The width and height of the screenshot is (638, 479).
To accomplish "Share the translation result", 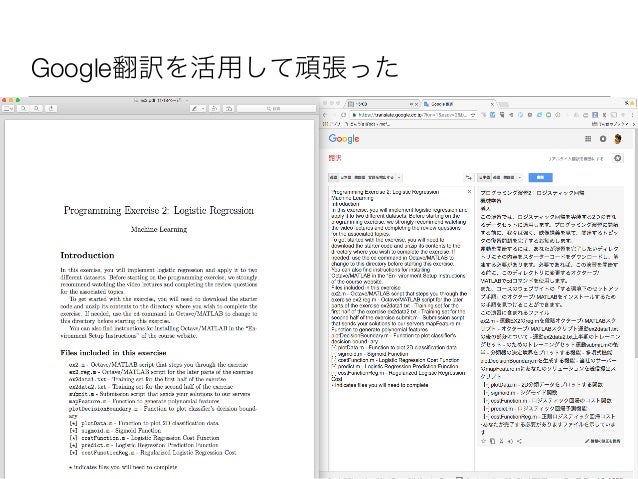I will pyautogui.click(x=519, y=441).
